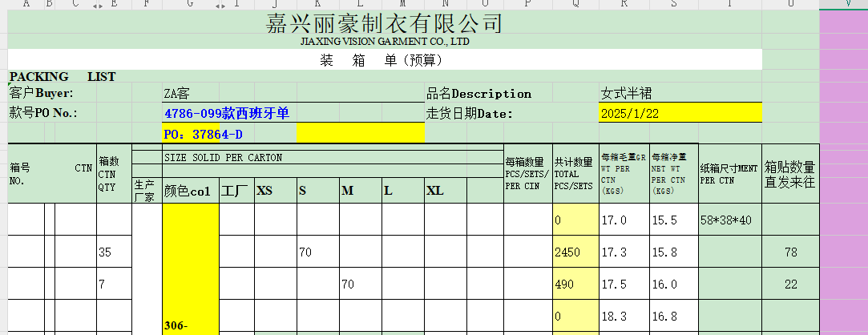Select column U header
Screen dimensions: 868x335
791,5
